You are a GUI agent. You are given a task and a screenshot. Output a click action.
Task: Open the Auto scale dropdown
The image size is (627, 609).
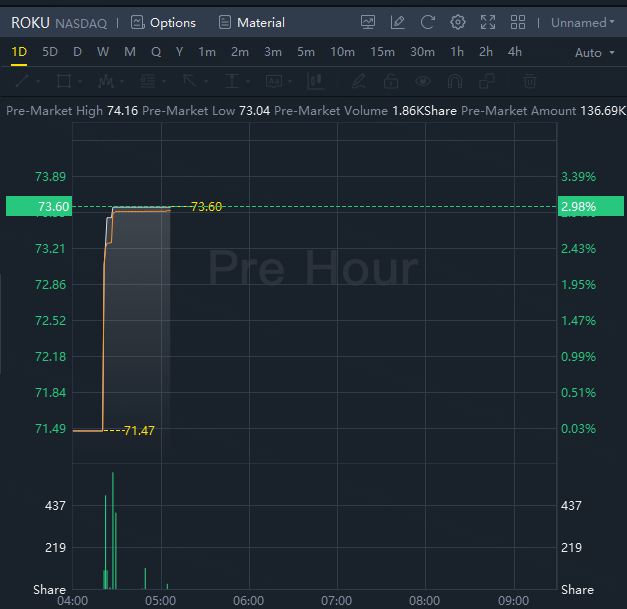[594, 53]
